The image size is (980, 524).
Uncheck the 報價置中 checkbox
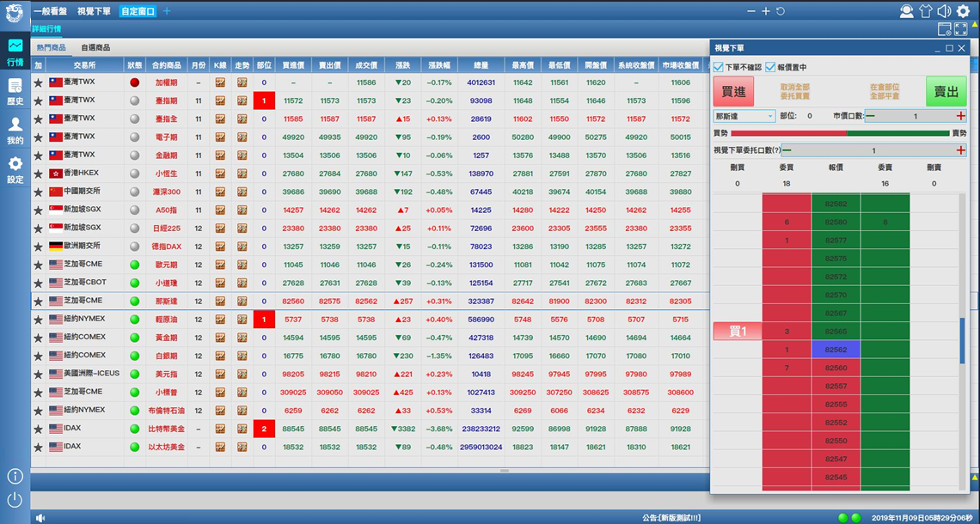point(770,67)
